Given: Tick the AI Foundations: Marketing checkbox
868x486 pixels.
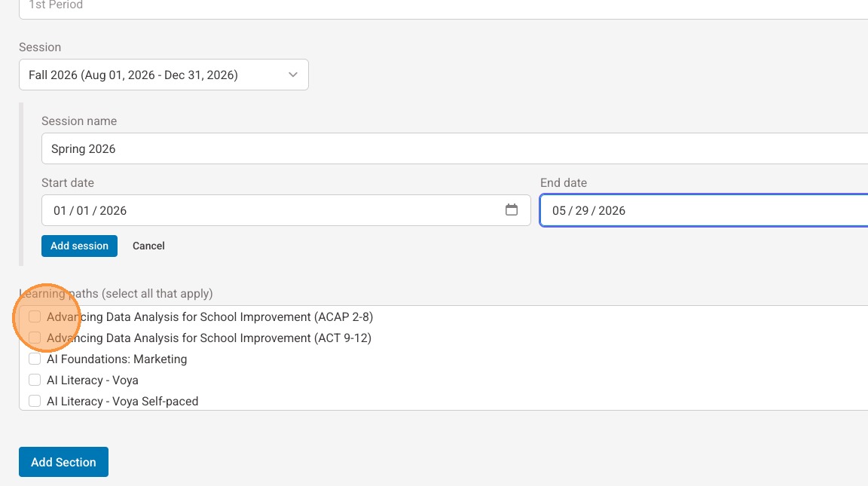Looking at the screenshot, I should (x=35, y=359).
